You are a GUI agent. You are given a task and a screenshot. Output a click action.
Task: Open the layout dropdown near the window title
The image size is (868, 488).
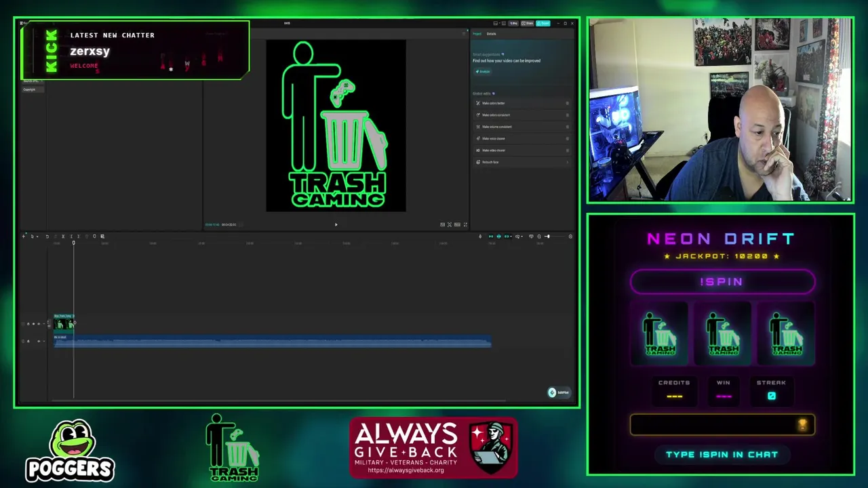point(500,23)
